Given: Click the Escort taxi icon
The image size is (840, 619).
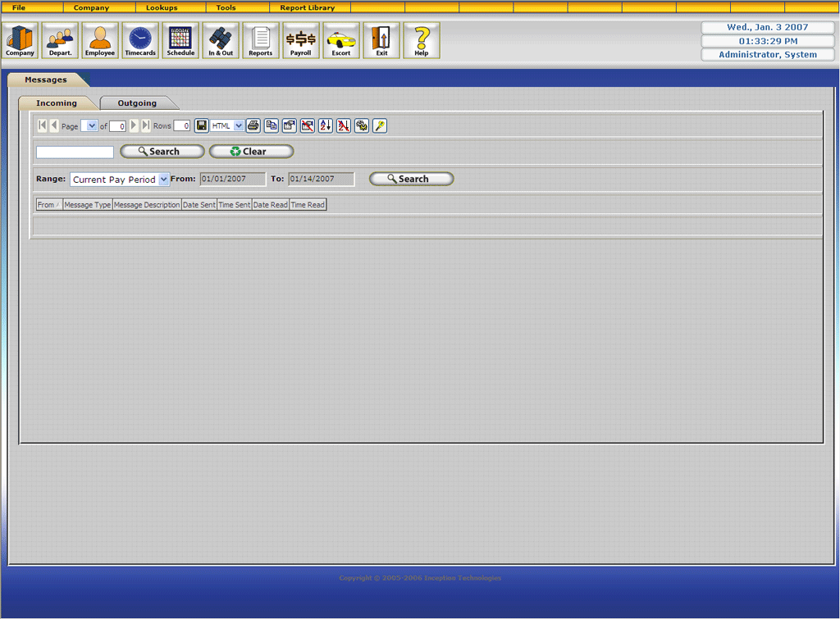Looking at the screenshot, I should coord(341,40).
